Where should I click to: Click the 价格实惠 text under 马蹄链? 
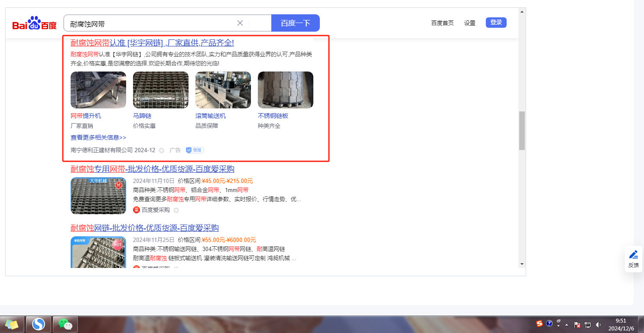click(144, 126)
